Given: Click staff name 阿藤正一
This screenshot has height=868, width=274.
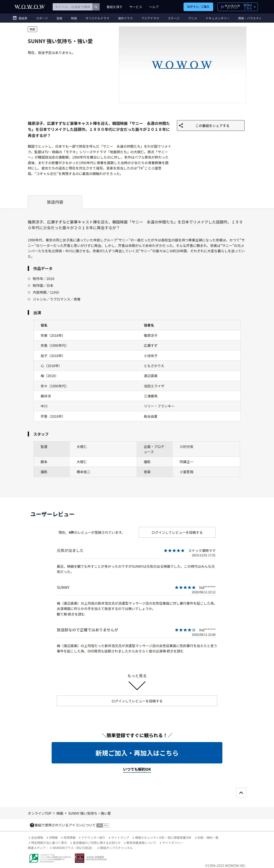Looking at the screenshot, I should tap(186, 462).
